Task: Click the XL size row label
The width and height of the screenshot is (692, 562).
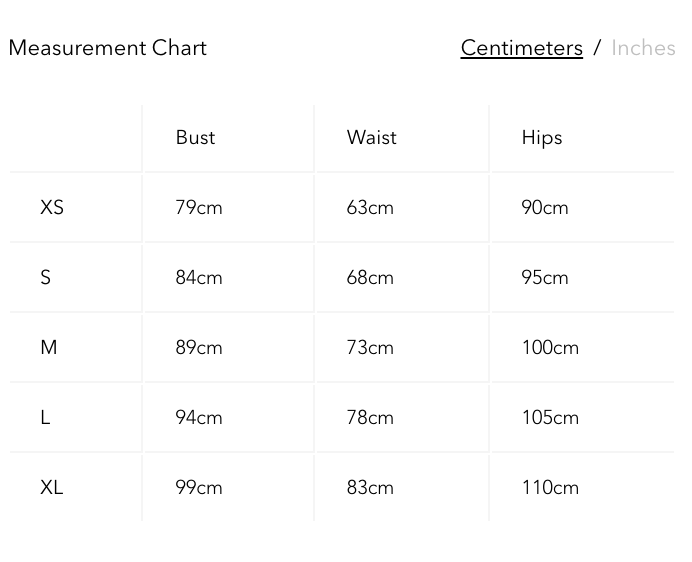Action: pyautogui.click(x=52, y=488)
